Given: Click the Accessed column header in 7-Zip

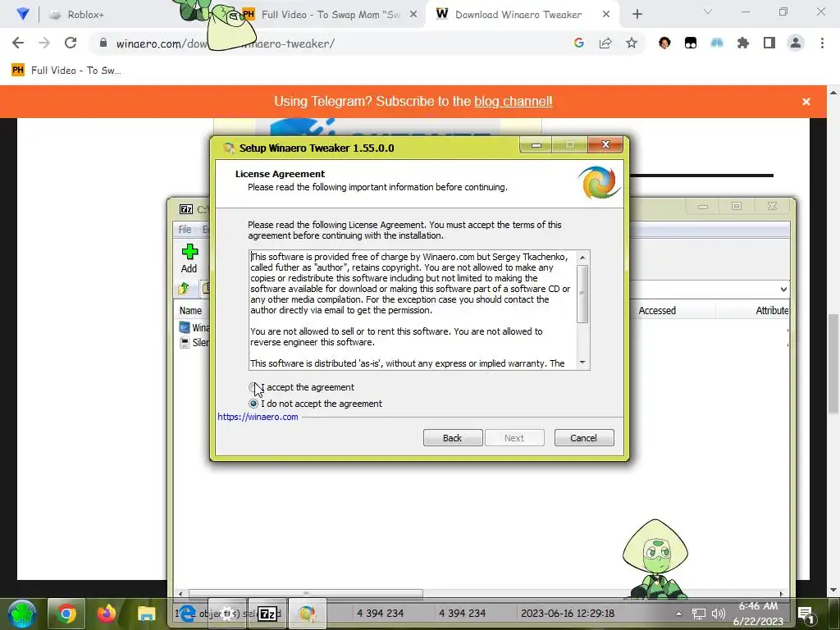Looking at the screenshot, I should [x=657, y=311].
